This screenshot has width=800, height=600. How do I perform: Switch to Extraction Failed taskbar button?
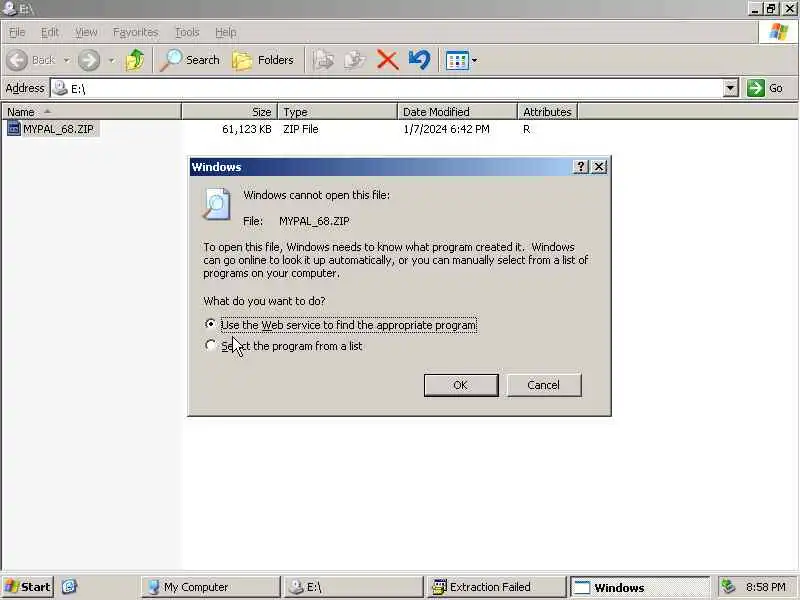tap(496, 587)
